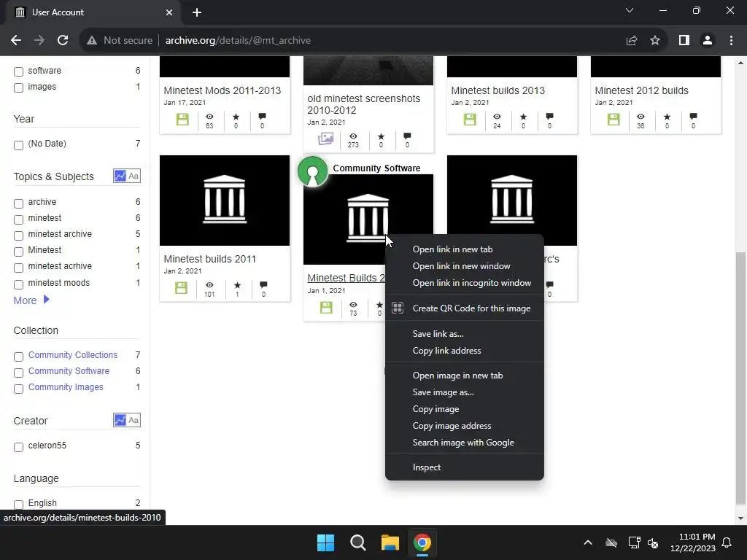Click the floppy icon on Minetest Mods 2011-2013

(182, 119)
